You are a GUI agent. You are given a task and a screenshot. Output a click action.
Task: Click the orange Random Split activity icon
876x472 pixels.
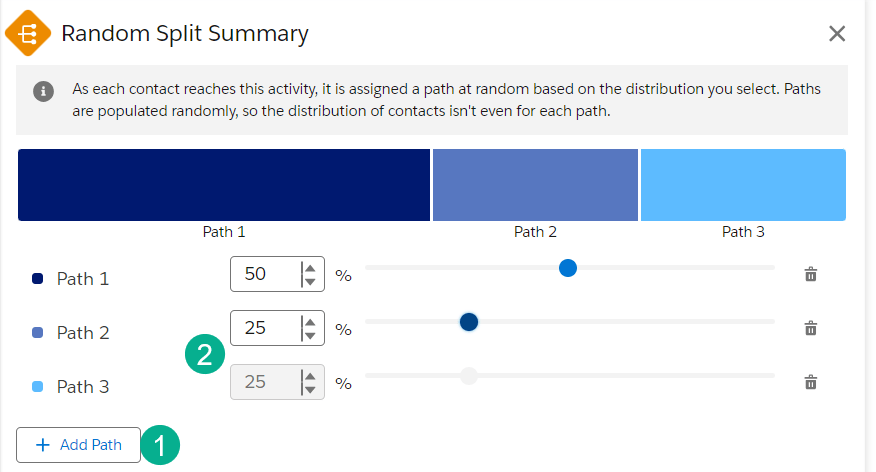(27, 33)
